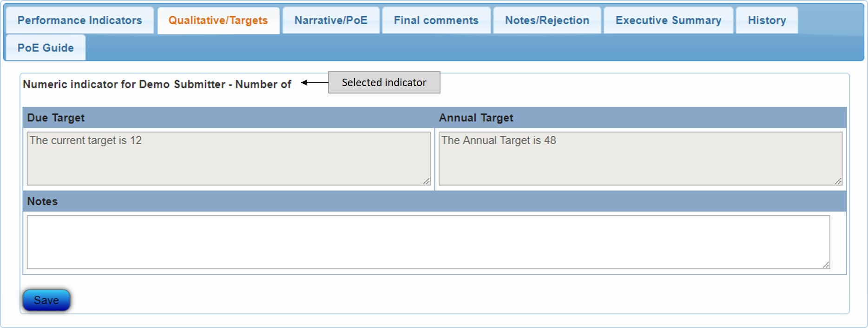Select the Qualitative/Targets tab

tap(218, 20)
